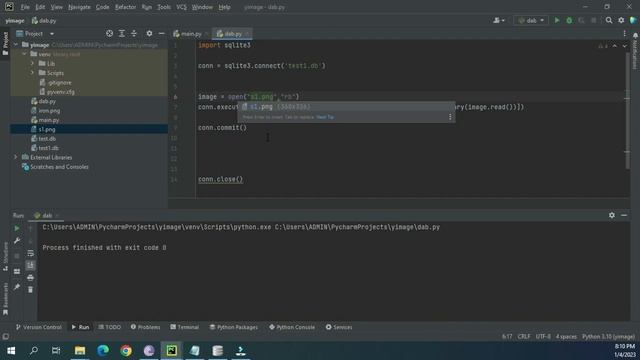Expand the Scripts folder
640x360 pixels.
click(32, 73)
